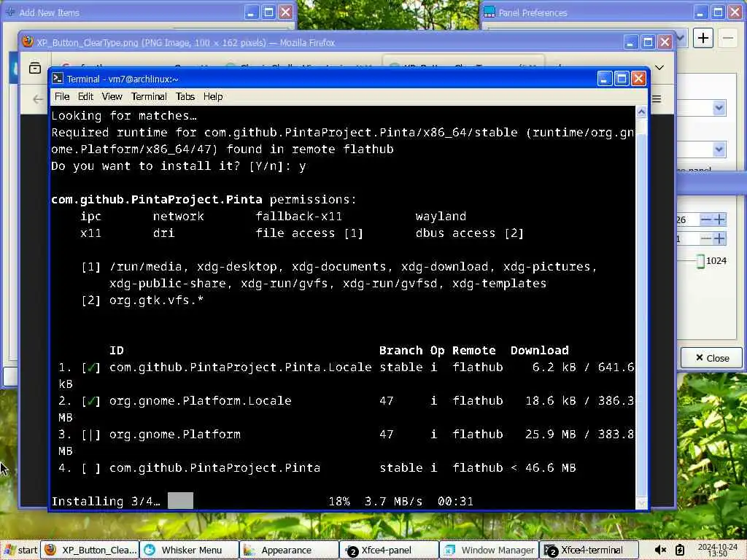Click the '00:31' remaining time

(455, 501)
